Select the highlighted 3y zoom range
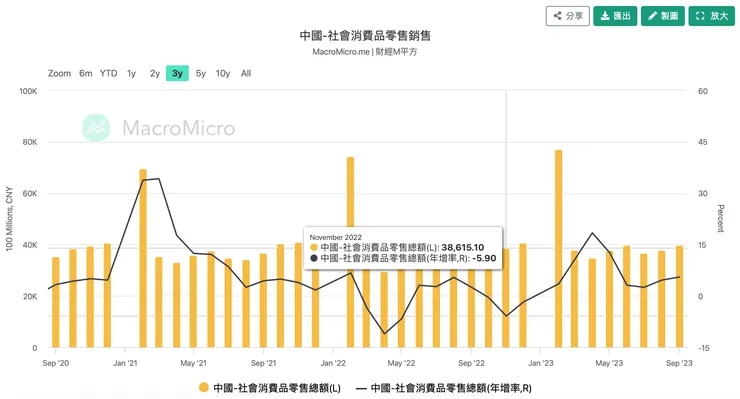 click(x=177, y=73)
